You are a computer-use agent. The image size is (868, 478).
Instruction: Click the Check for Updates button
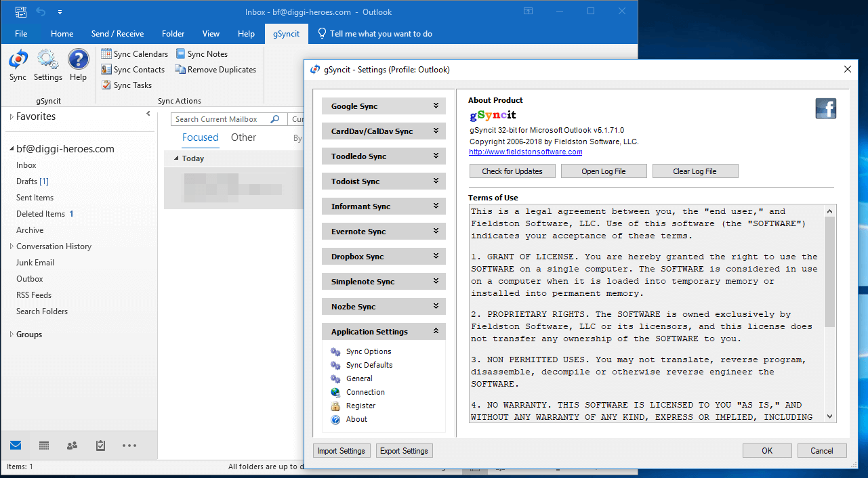tap(512, 171)
